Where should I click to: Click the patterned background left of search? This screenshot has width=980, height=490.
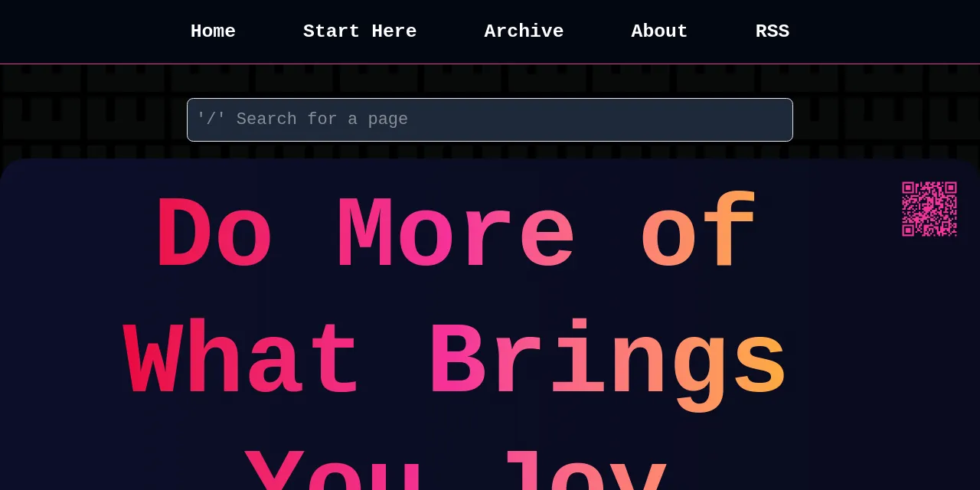(92, 119)
